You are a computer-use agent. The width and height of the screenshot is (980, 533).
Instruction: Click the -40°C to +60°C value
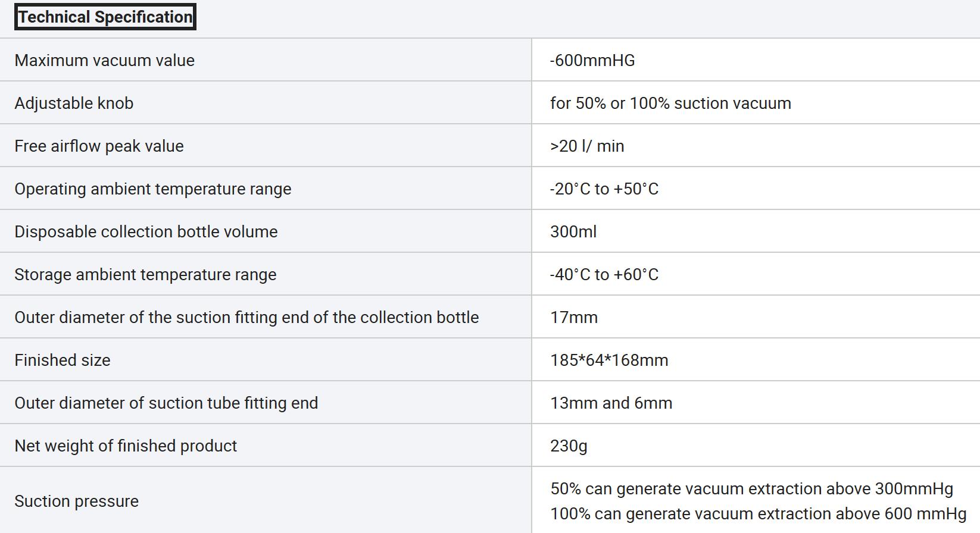[x=604, y=274]
